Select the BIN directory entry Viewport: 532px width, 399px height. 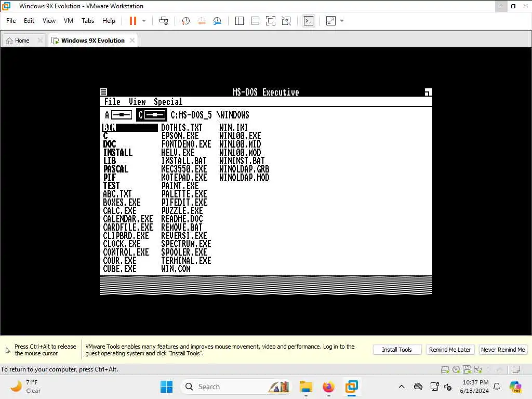pos(129,128)
